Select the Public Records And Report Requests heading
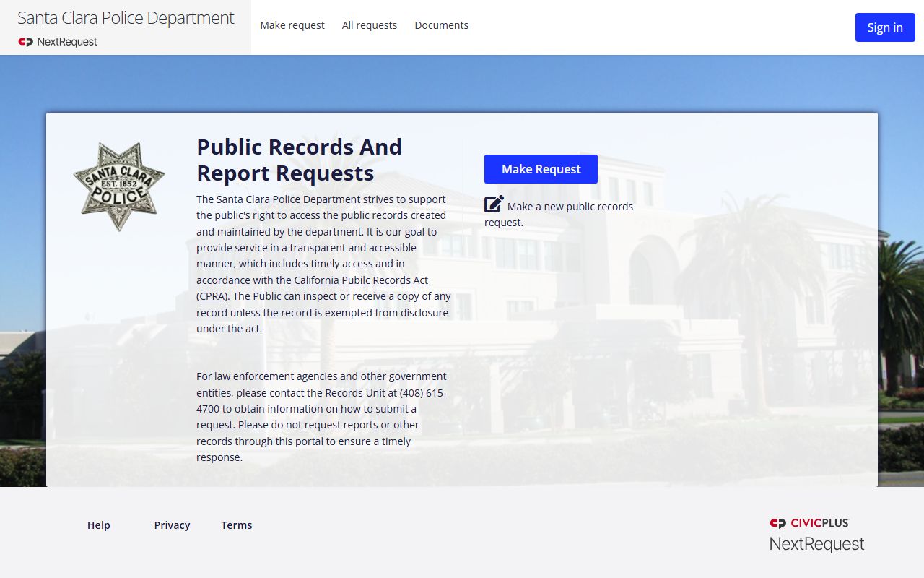The width and height of the screenshot is (924, 578). pyautogui.click(x=300, y=160)
